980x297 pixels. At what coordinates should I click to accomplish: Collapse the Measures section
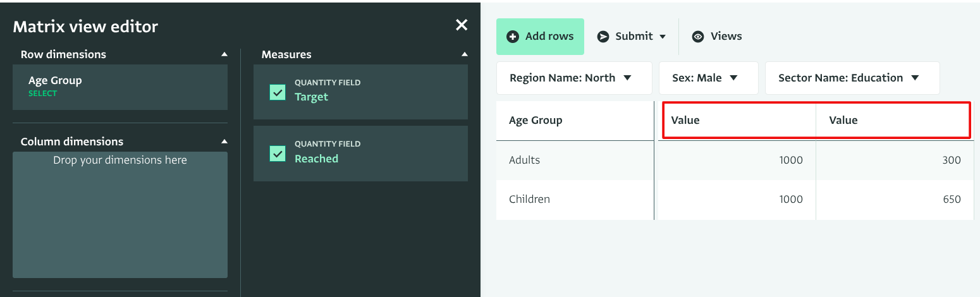point(465,55)
